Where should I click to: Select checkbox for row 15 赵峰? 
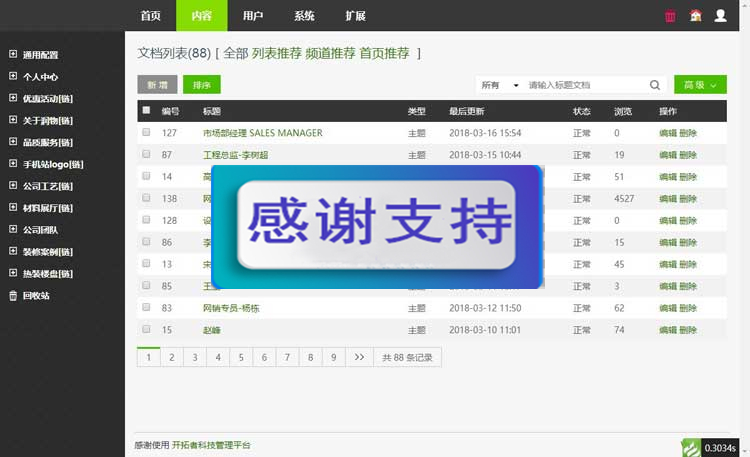click(147, 329)
